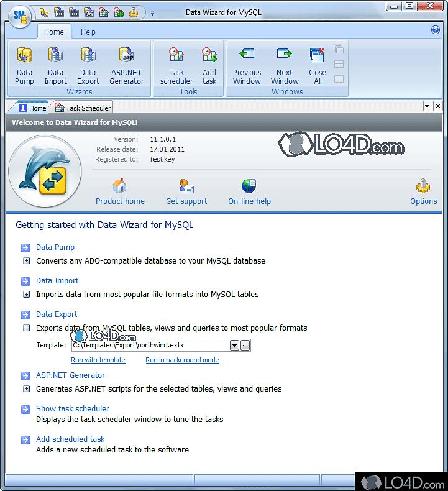Click arrow icon next to Show task scheduler
The height and width of the screenshot is (491, 448).
(x=25, y=410)
